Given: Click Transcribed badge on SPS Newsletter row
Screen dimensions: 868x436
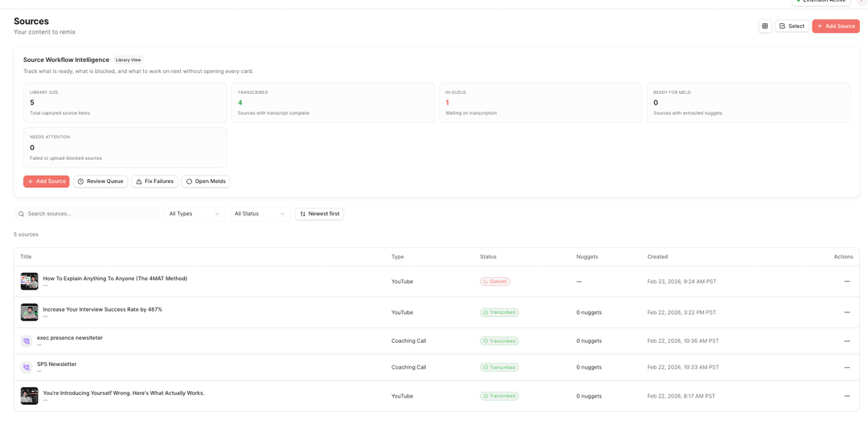Looking at the screenshot, I should [499, 368].
